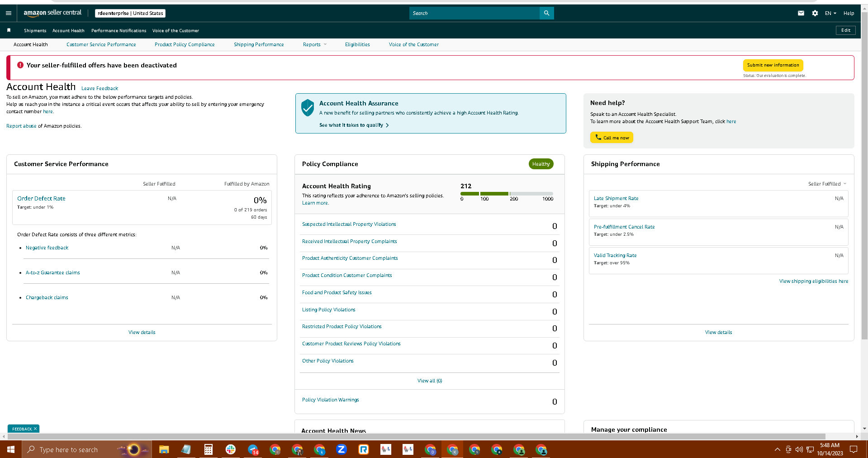The image size is (868, 458).
Task: Expand See what it takes to qualify
Action: 354,125
